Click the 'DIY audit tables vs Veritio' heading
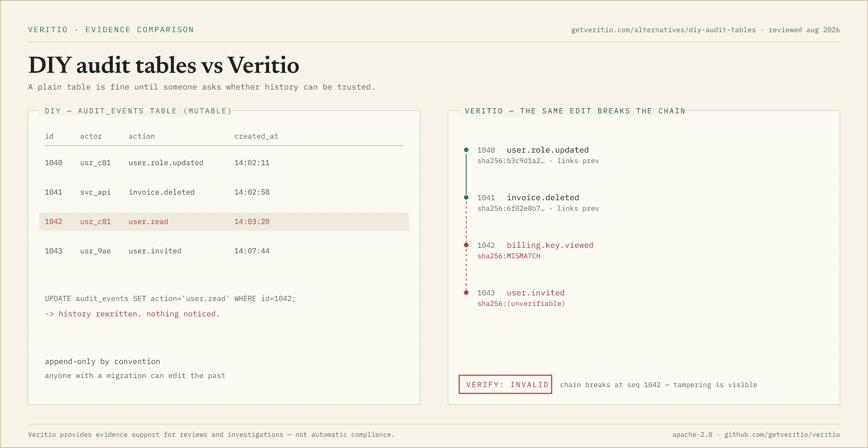Image resolution: width=868 pixels, height=448 pixels. tap(164, 65)
